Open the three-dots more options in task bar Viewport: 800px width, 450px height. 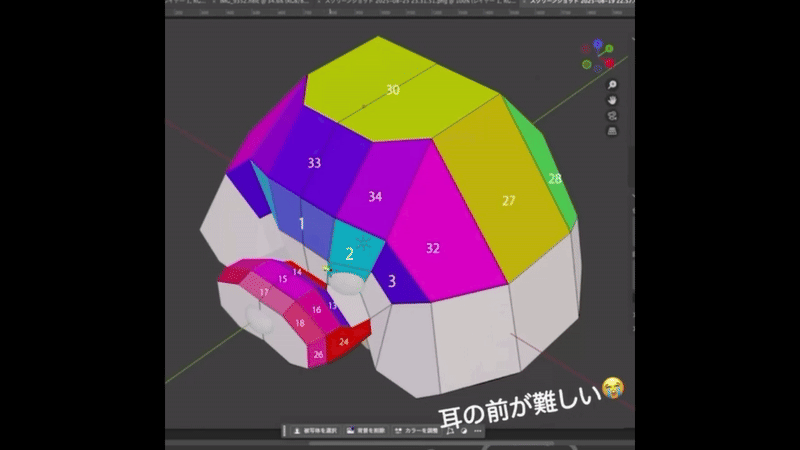[479, 431]
